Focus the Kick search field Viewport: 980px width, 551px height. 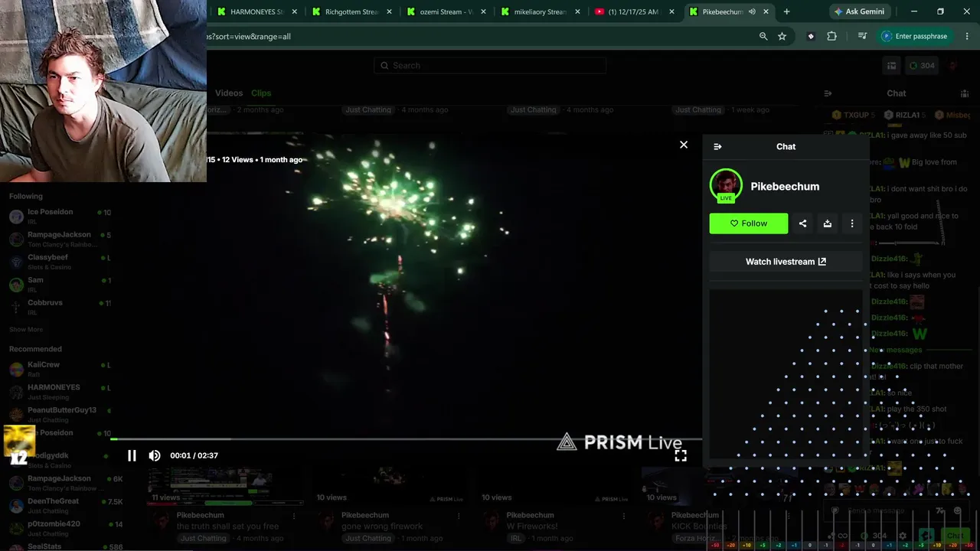click(x=490, y=66)
